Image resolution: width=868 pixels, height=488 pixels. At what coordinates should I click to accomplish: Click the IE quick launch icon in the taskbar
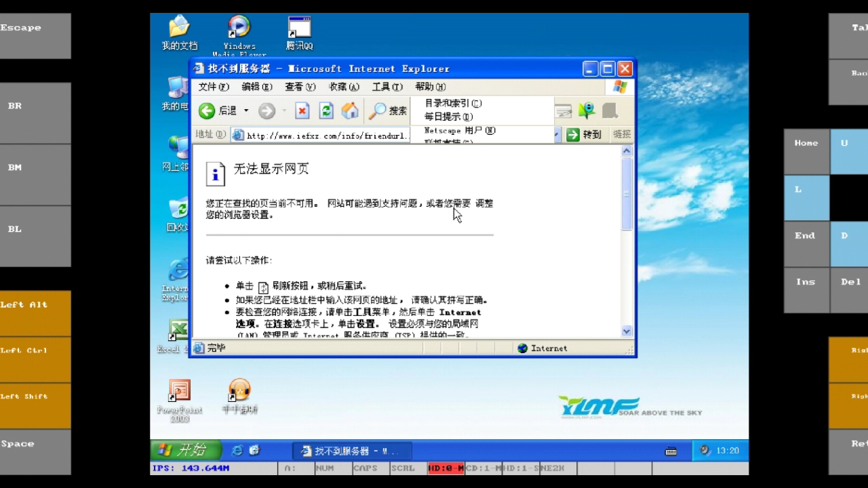(237, 451)
